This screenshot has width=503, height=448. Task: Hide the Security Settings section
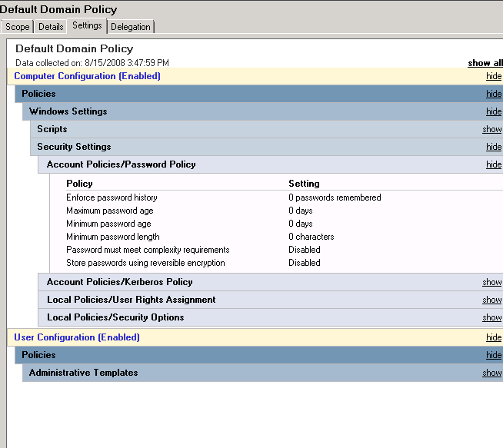(494, 147)
